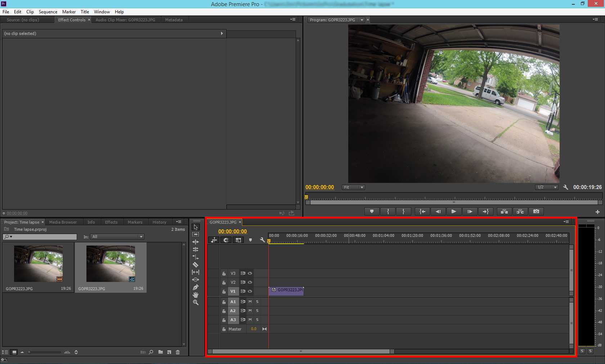This screenshot has width=605, height=364.
Task: Play the program monitor
Action: coord(454,211)
